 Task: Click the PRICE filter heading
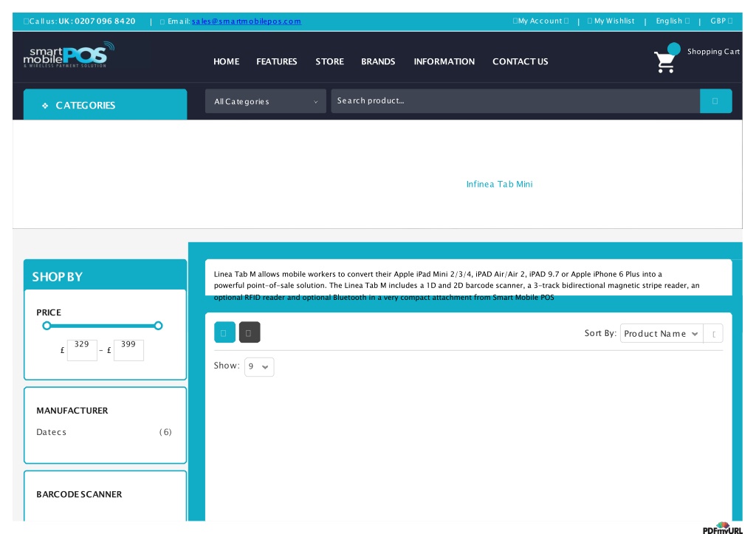click(49, 312)
